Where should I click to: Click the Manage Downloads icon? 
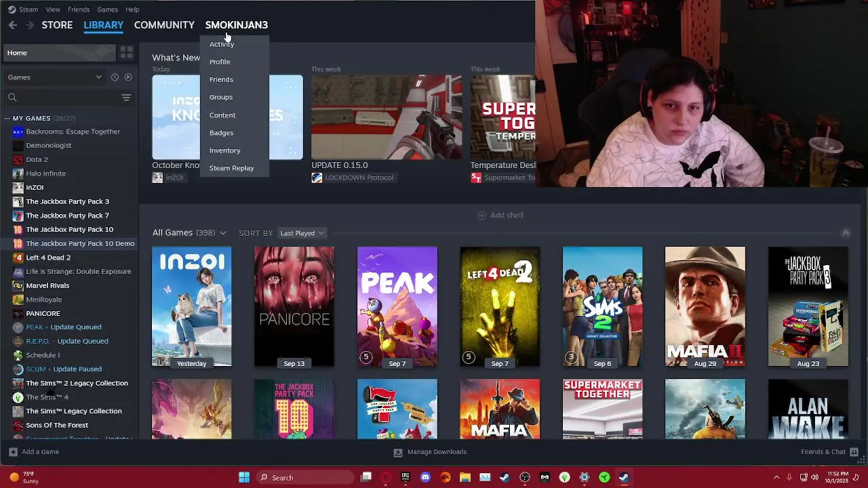pos(398,452)
